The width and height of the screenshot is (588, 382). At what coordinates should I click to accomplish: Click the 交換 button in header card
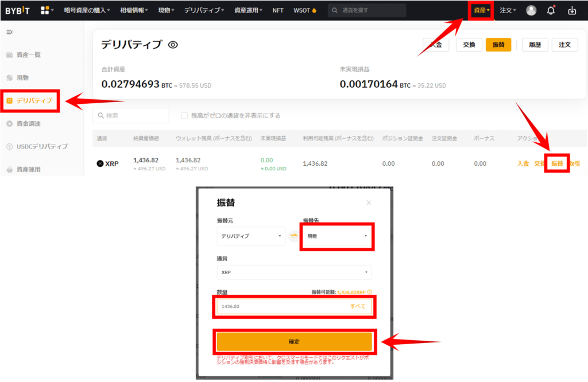[x=469, y=45]
